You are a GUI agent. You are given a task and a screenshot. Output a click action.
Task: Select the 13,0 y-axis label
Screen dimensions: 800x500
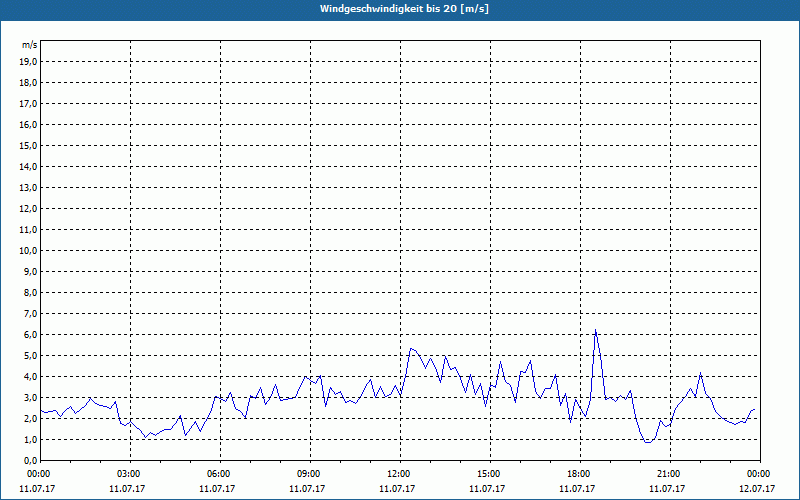pos(29,188)
